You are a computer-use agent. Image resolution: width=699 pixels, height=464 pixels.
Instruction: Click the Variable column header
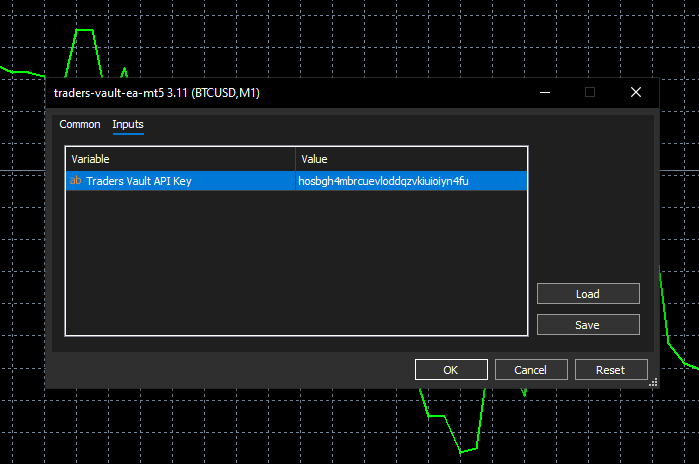click(181, 159)
